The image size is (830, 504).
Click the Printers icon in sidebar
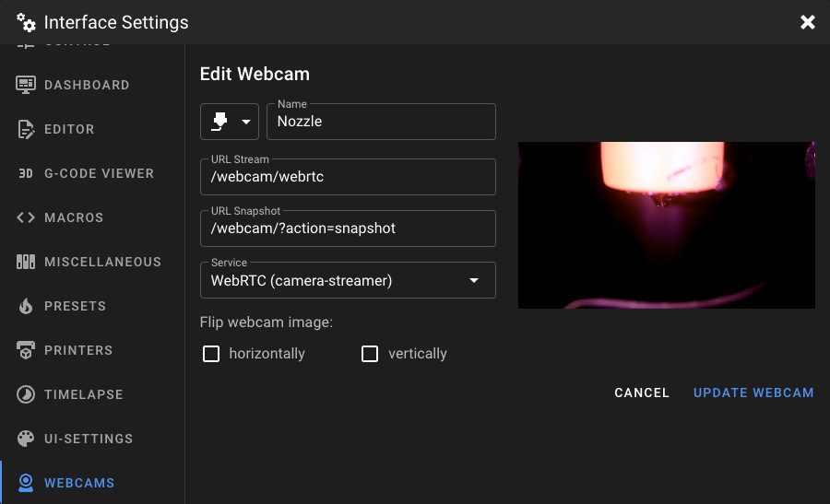click(26, 350)
